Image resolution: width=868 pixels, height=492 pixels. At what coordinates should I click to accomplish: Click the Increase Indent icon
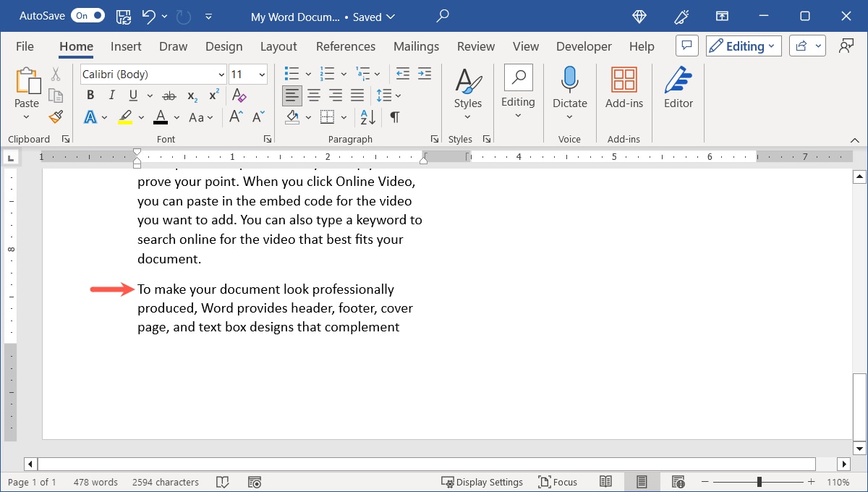[425, 74]
